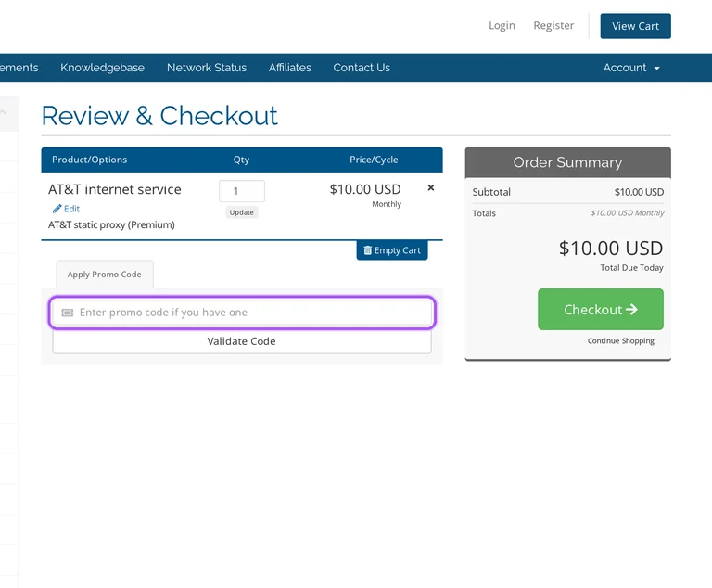Click the green Checkout button
This screenshot has height=588, width=712.
click(x=601, y=310)
